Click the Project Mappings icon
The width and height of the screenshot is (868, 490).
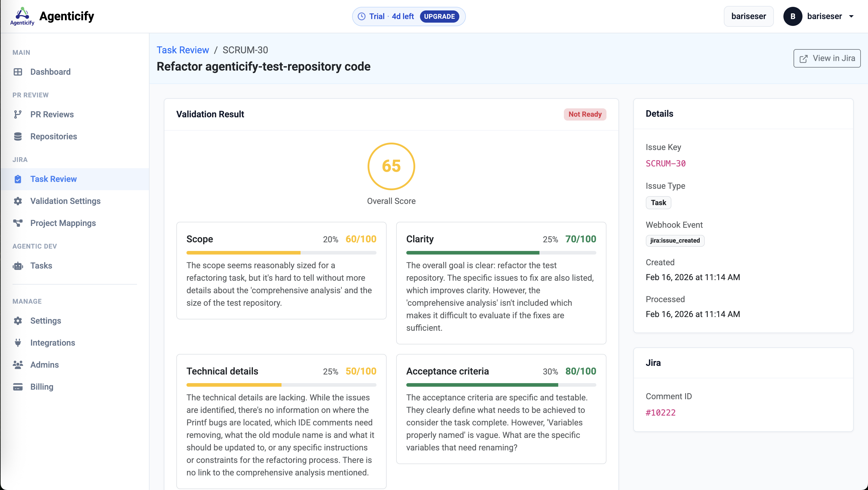click(18, 223)
